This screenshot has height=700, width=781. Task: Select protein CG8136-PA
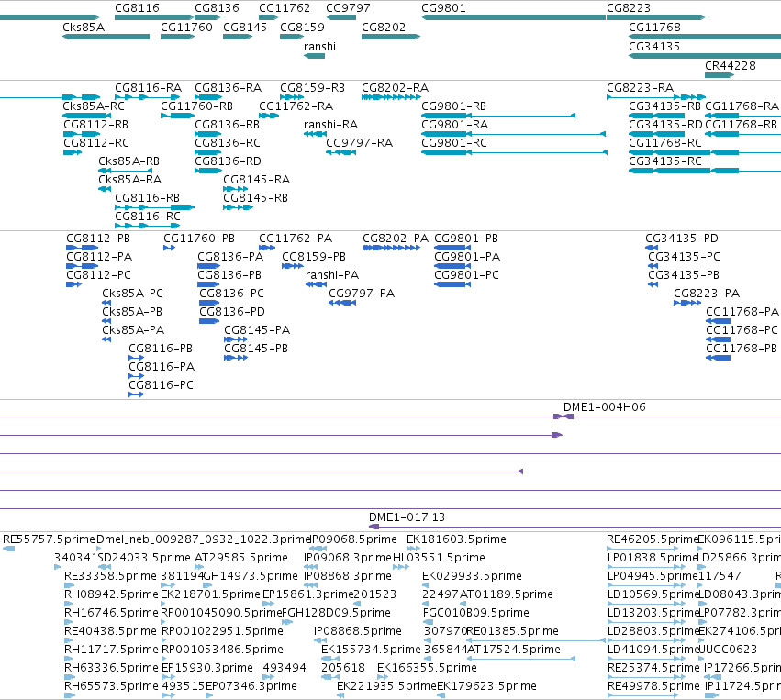pos(208,266)
